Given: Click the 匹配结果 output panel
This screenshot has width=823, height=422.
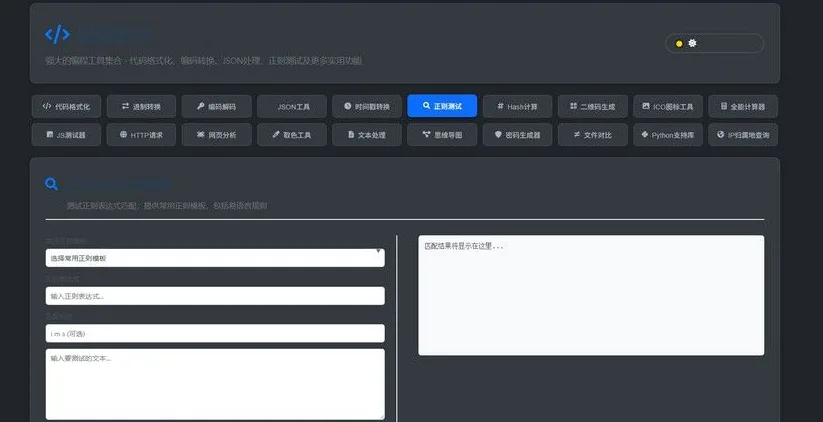Looking at the screenshot, I should [x=590, y=295].
